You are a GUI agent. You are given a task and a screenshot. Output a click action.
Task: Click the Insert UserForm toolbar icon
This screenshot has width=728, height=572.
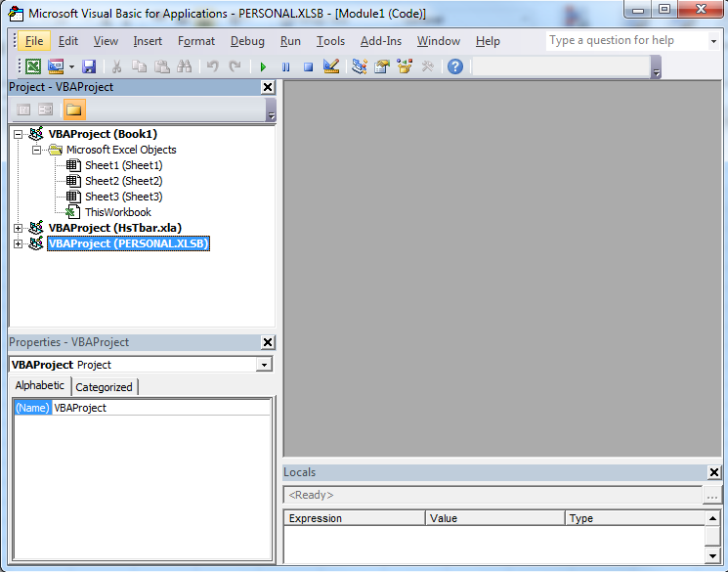tap(56, 66)
